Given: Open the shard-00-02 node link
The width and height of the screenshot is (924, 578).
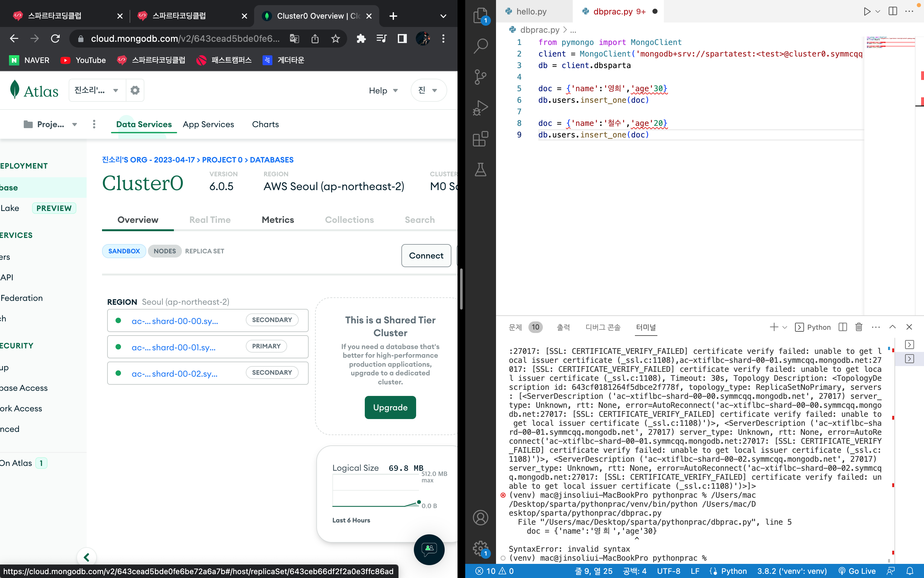Looking at the screenshot, I should 175,373.
